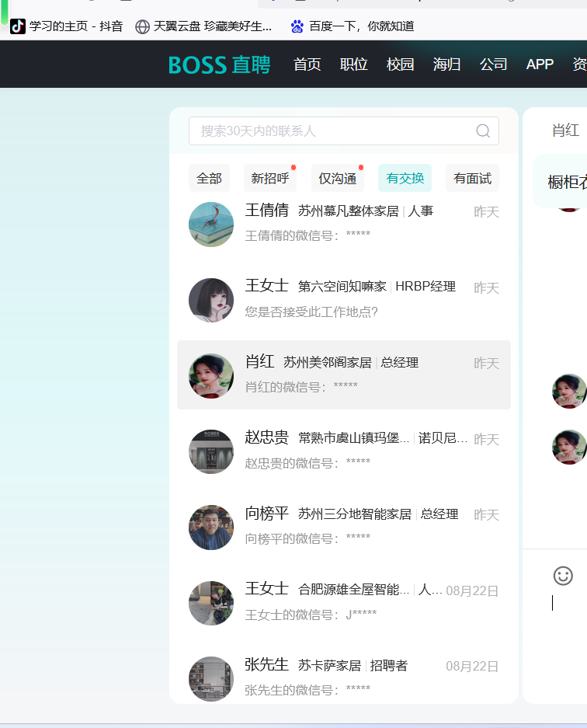Click 张先生的微信号 message preview

[307, 691]
